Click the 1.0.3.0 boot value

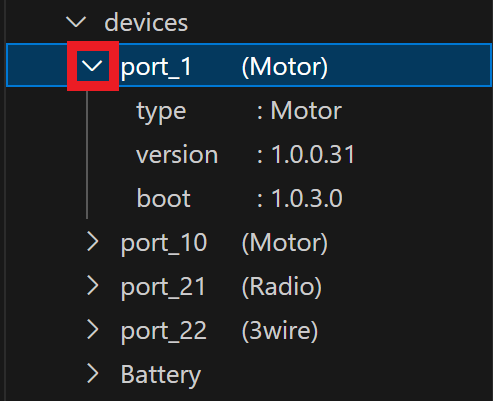click(x=307, y=198)
